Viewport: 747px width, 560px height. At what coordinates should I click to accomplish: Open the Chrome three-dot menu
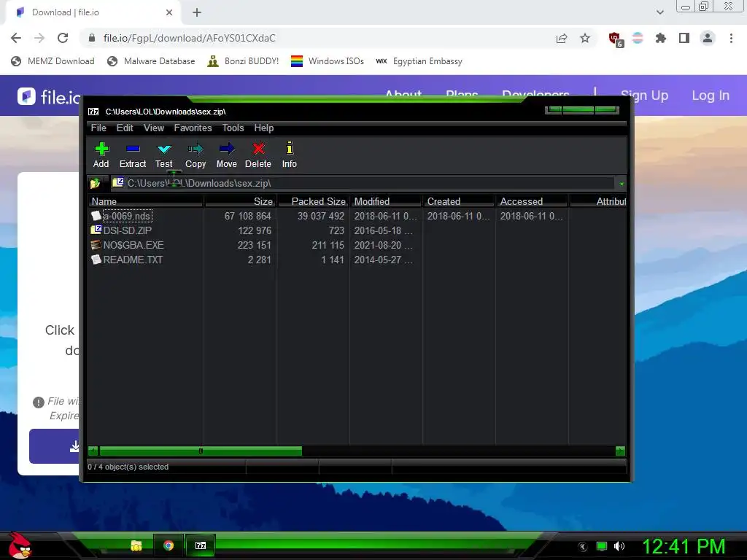tap(731, 38)
